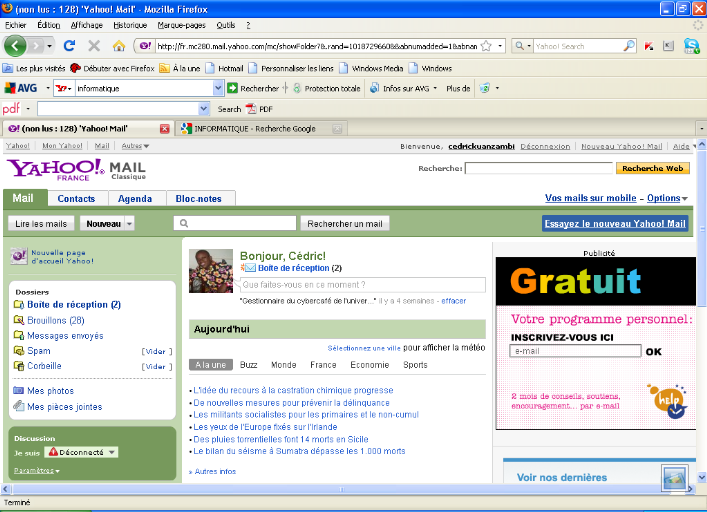The image size is (707, 512).
Task: Open the URL bar history dropdown
Action: [500, 46]
